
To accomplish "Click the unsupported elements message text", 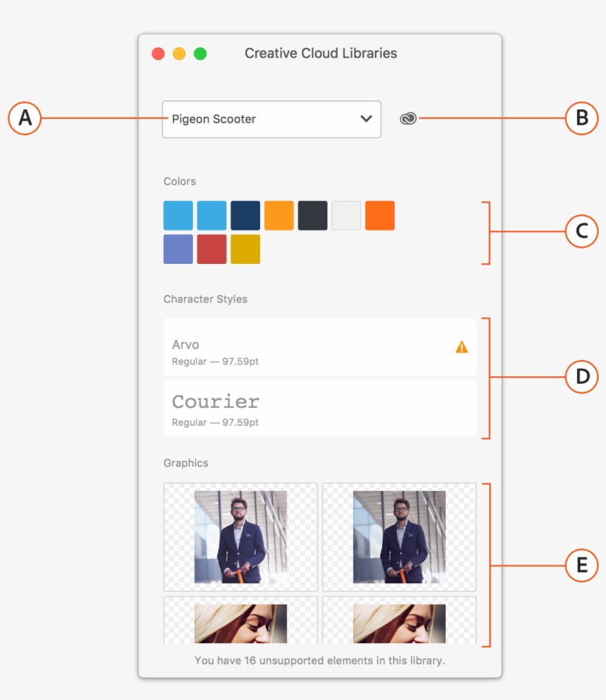I will tap(320, 662).
